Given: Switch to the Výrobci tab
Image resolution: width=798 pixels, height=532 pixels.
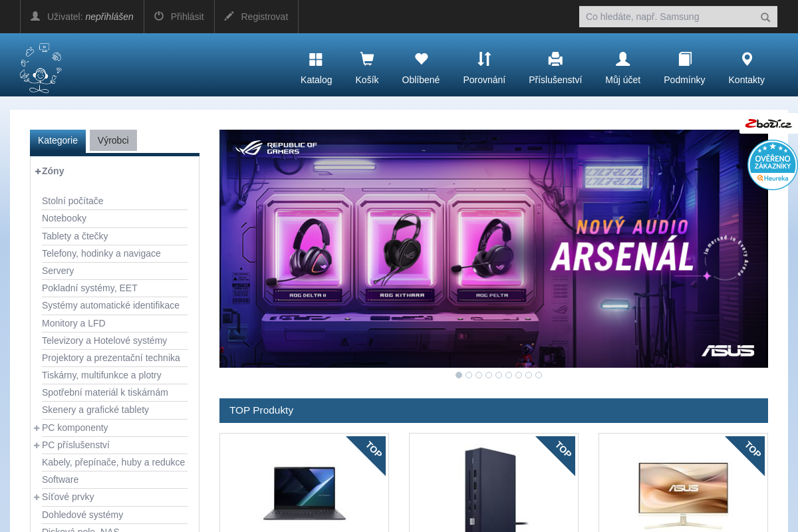Looking at the screenshot, I should 113,140.
